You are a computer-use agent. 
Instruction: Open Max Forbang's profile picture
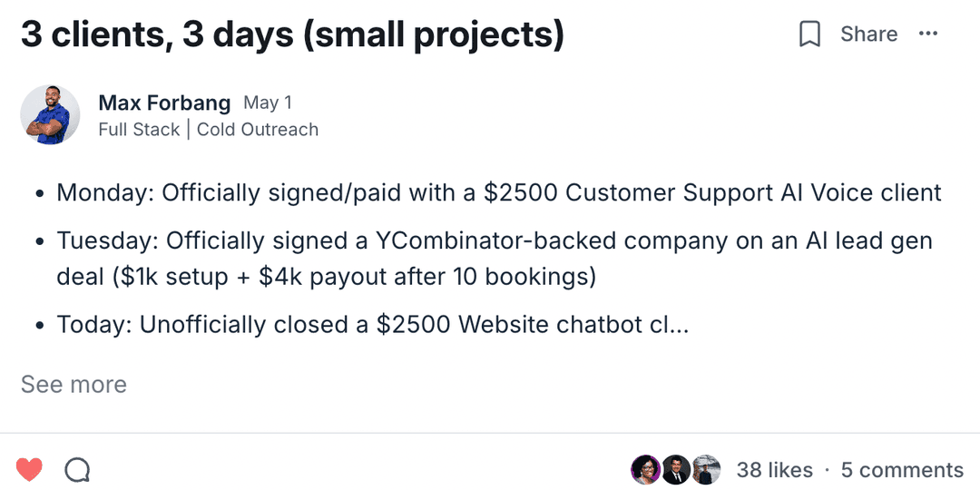point(50,115)
